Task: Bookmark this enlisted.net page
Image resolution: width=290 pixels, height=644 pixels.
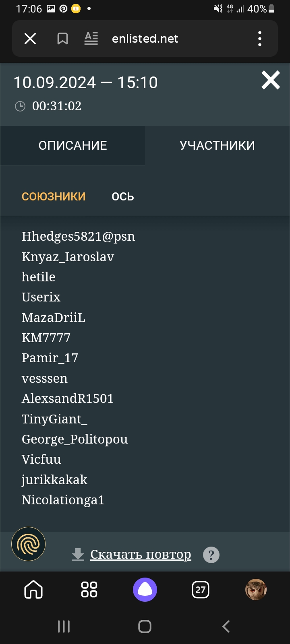Action: point(62,39)
